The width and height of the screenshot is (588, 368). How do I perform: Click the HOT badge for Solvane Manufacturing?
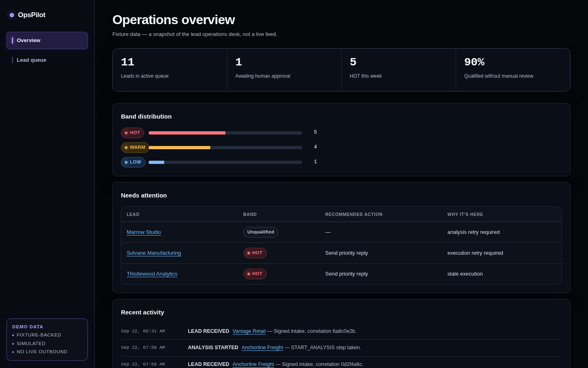tap(255, 253)
